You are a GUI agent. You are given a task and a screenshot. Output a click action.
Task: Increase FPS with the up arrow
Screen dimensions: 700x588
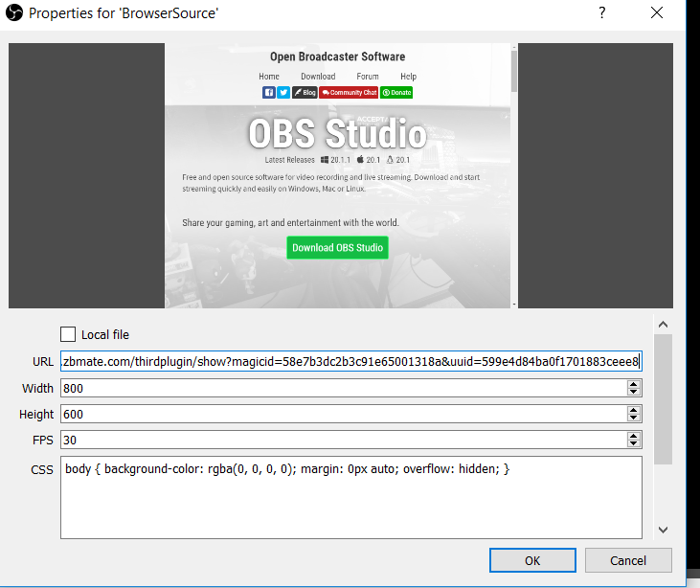click(x=634, y=436)
